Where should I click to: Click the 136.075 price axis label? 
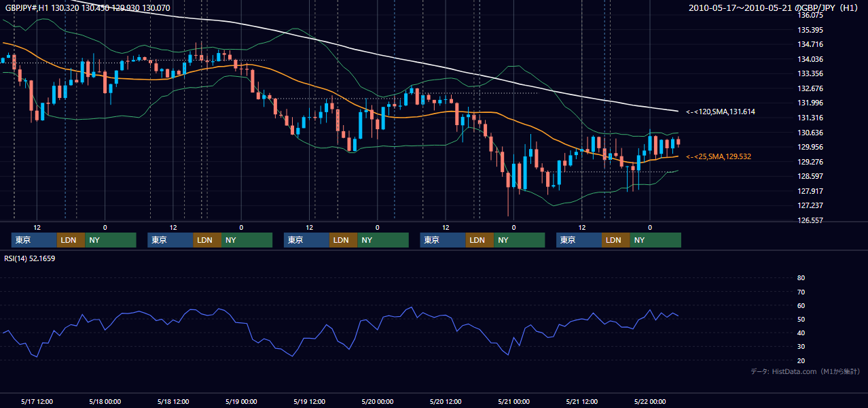(x=811, y=16)
